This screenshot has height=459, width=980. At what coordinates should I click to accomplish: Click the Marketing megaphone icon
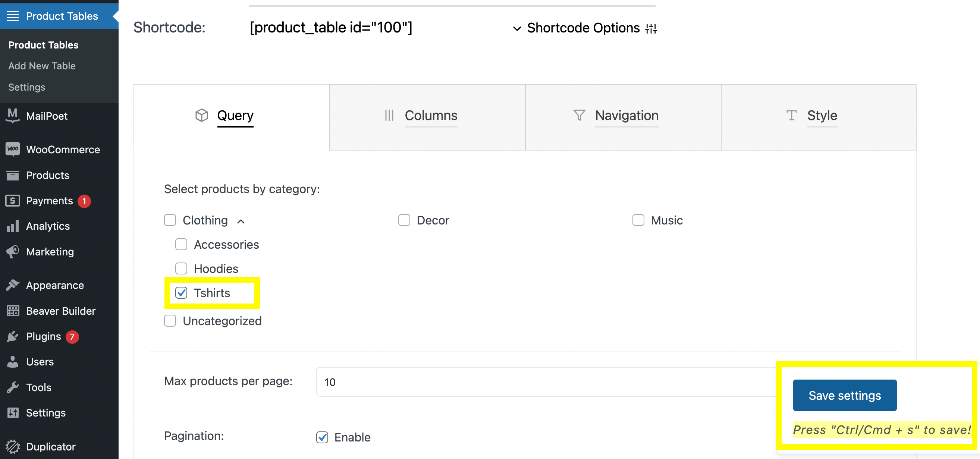tap(13, 251)
